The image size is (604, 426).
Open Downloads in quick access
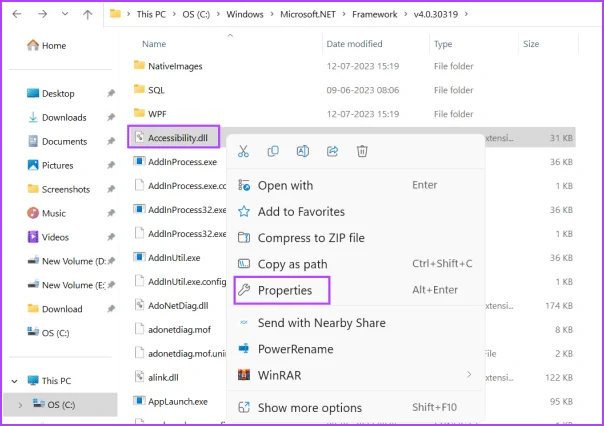pyautogui.click(x=57, y=117)
